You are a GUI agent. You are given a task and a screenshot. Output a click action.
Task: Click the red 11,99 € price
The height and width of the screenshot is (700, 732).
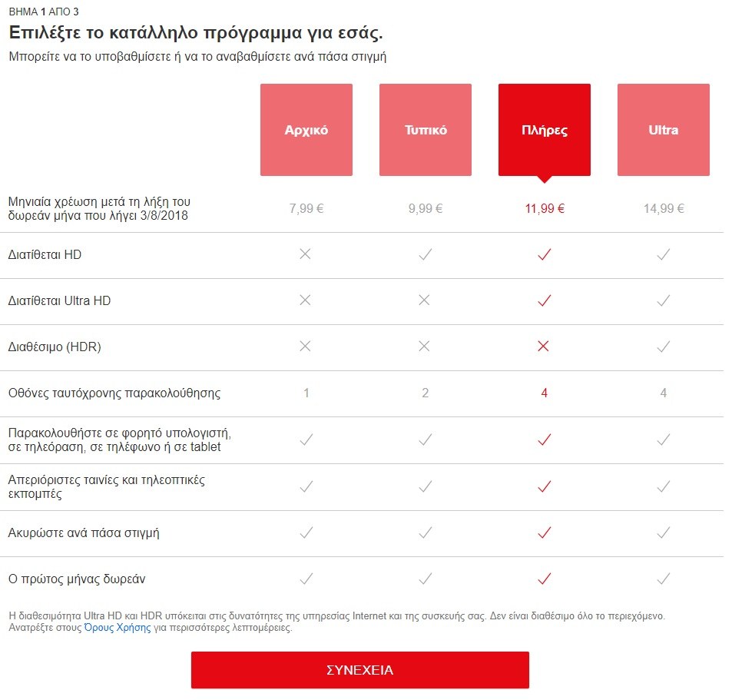[x=545, y=209]
